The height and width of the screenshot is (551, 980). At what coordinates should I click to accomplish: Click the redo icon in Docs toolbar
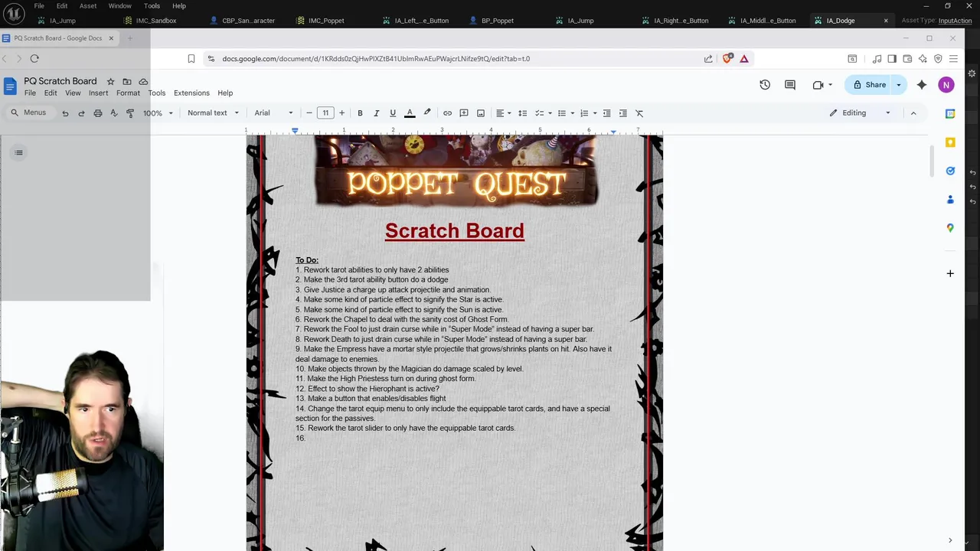(x=81, y=113)
